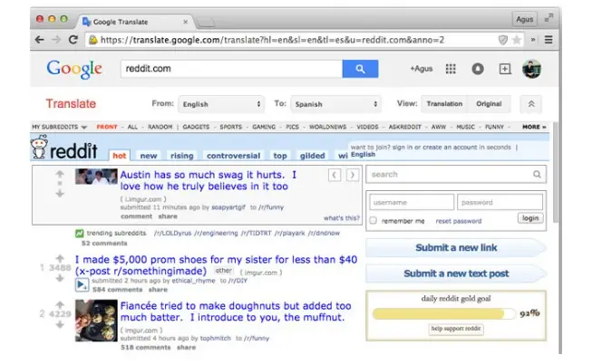592x364 pixels.
Task: Open the WORLDNEWS subreddit link
Action: coord(327,127)
